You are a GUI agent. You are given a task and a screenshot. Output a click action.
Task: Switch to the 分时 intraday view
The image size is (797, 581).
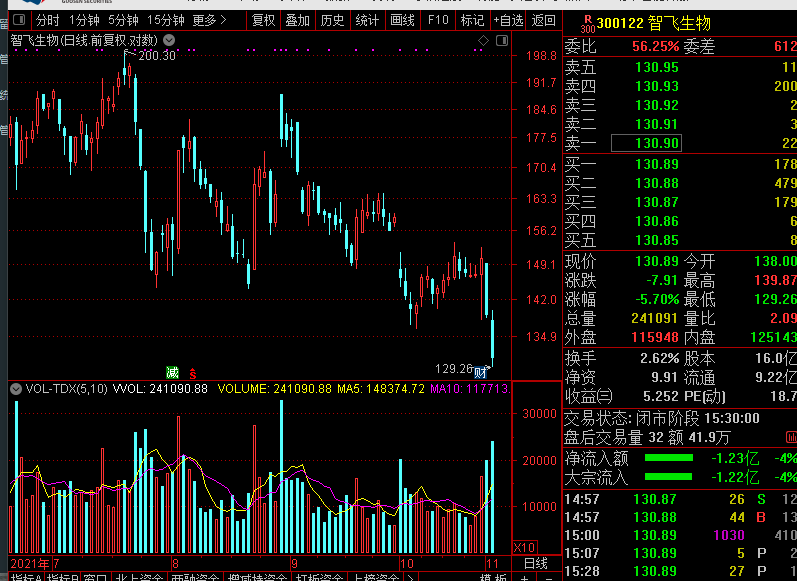coord(47,20)
